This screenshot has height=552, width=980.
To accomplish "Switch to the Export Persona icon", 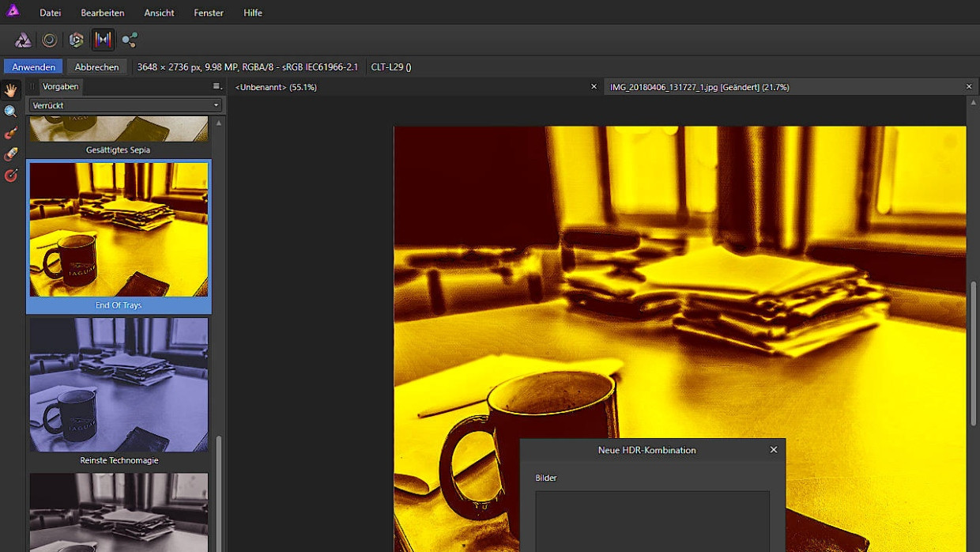I will pyautogui.click(x=130, y=40).
